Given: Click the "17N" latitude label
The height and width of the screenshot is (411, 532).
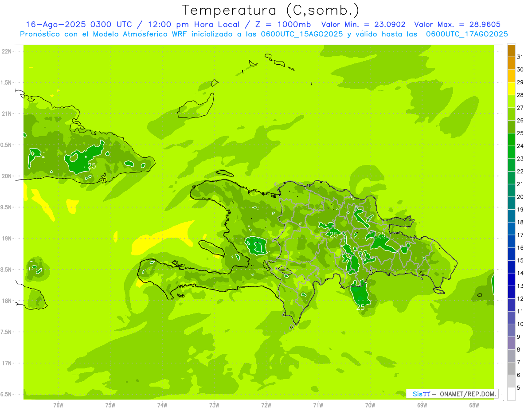Looking at the screenshot, I should pos(8,363).
